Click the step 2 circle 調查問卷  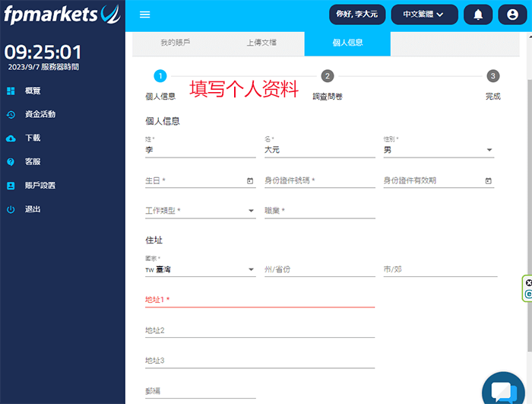point(328,76)
